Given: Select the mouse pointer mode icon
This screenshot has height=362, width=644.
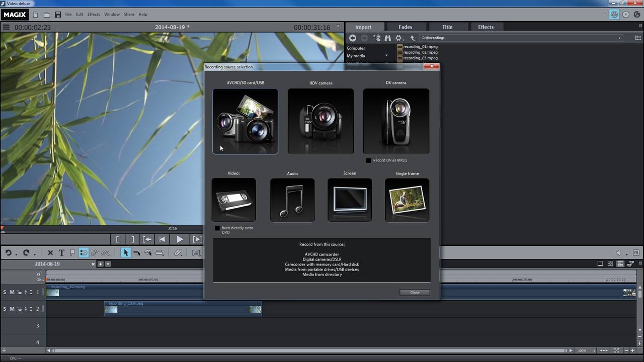Looking at the screenshot, I should pos(126,253).
